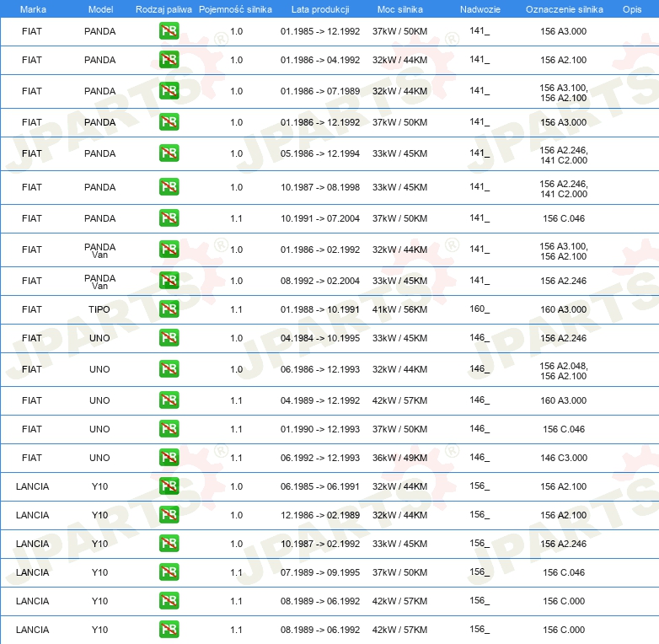
Task: Select the date range 01.1985 -> 12.1992
Action: tap(320, 31)
